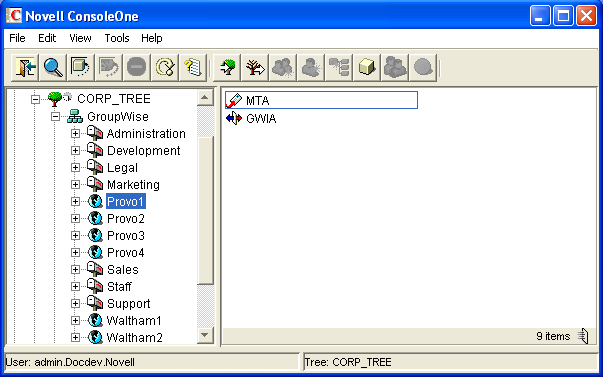Select Provo3 in the tree
The image size is (603, 377).
pyautogui.click(x=126, y=235)
